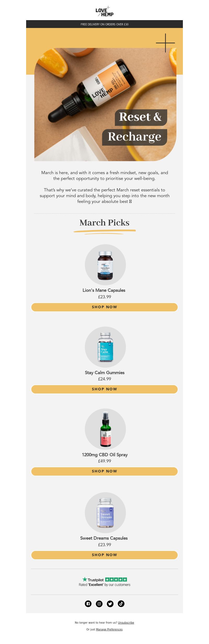Click the Sweet Dreams Capsules title
Viewport: 209px width, 644px height.
pos(104,538)
